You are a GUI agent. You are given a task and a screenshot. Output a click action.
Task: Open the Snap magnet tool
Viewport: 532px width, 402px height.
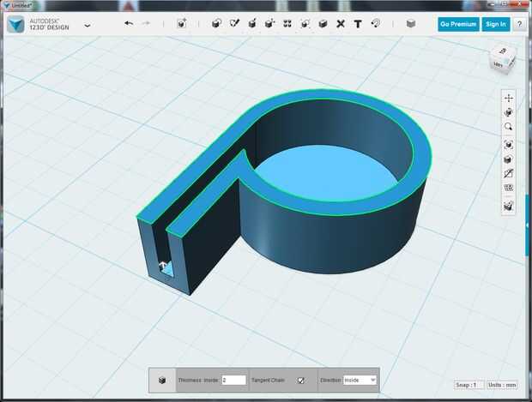coord(376,23)
